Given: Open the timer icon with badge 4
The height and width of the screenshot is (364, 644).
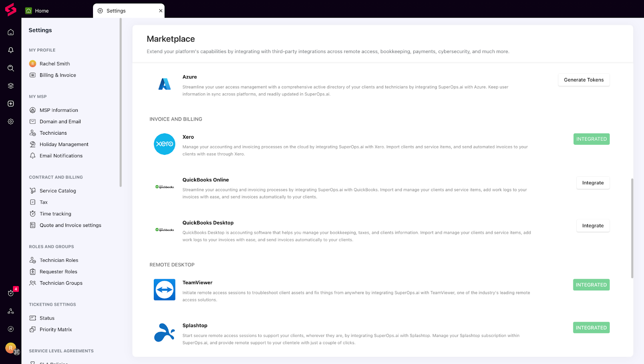Looking at the screenshot, I should [x=11, y=293].
